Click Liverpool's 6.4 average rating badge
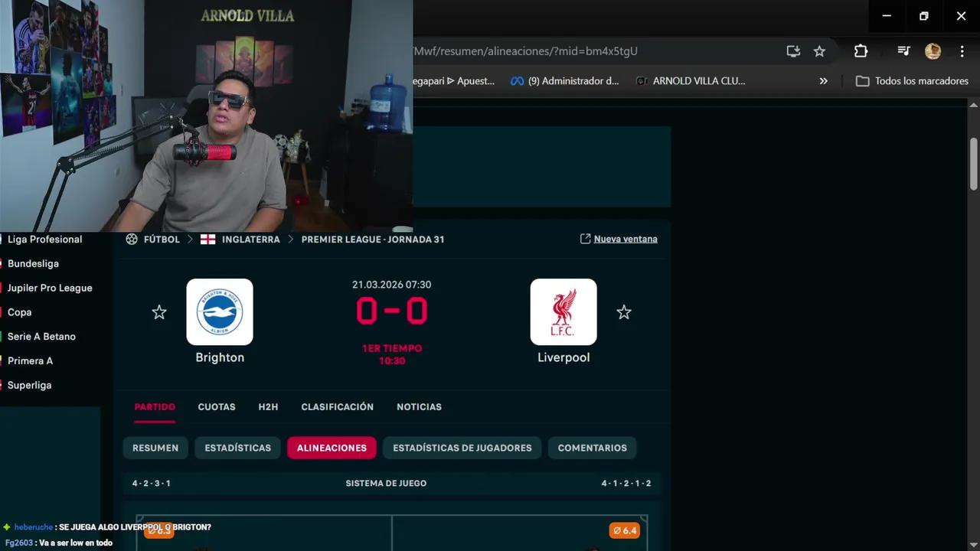Viewport: 980px width, 551px height. point(624,530)
